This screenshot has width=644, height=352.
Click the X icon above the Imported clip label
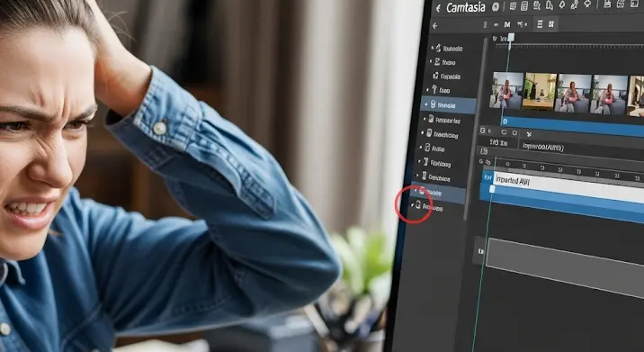click(529, 134)
